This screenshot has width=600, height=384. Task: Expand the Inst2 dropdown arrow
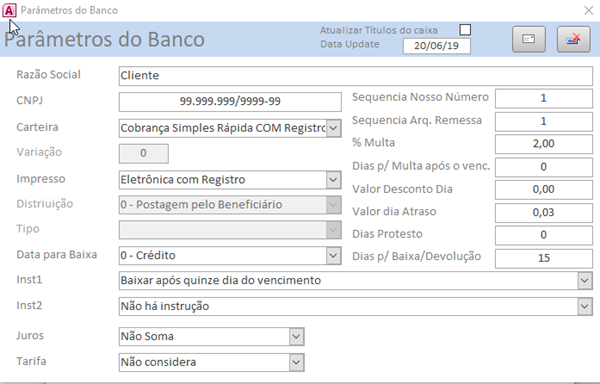pos(584,306)
